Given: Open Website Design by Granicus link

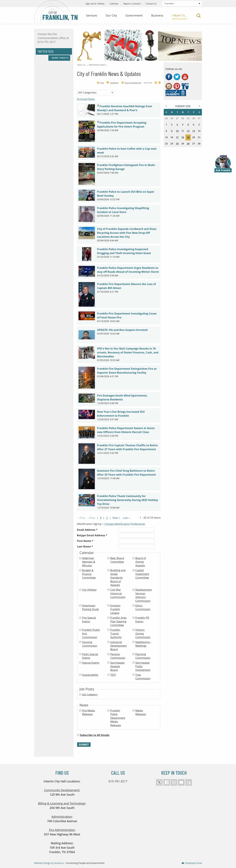Looking at the screenshot, I should (x=49, y=863).
